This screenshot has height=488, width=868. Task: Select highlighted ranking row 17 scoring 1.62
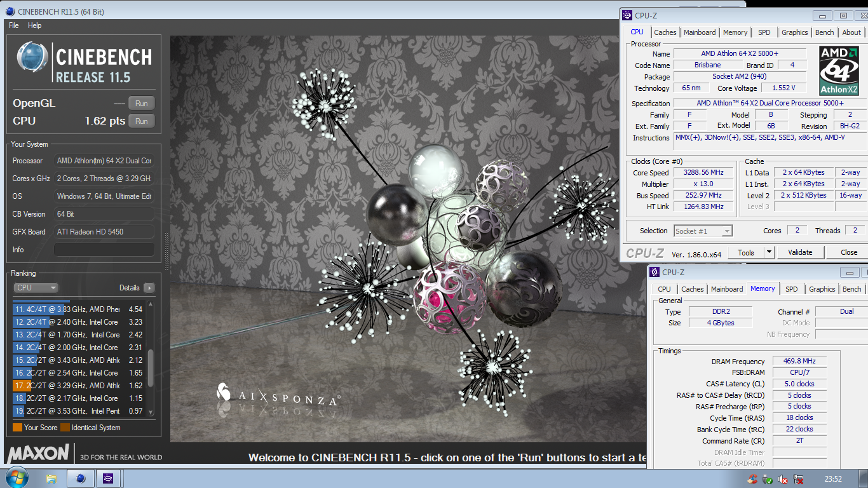[79, 386]
